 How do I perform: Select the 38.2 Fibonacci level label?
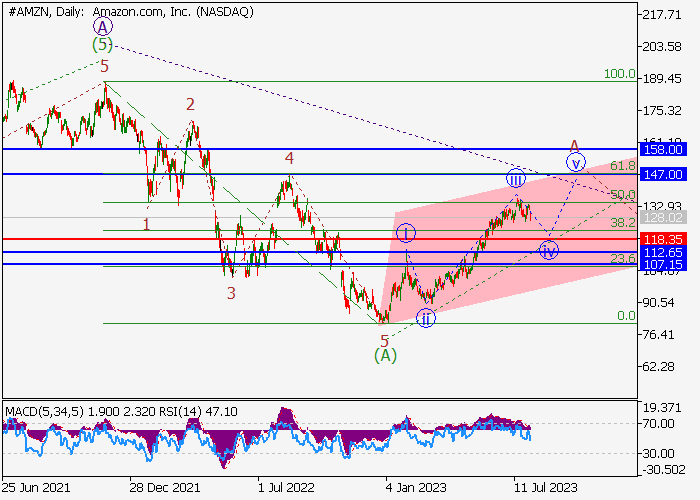pos(623,223)
